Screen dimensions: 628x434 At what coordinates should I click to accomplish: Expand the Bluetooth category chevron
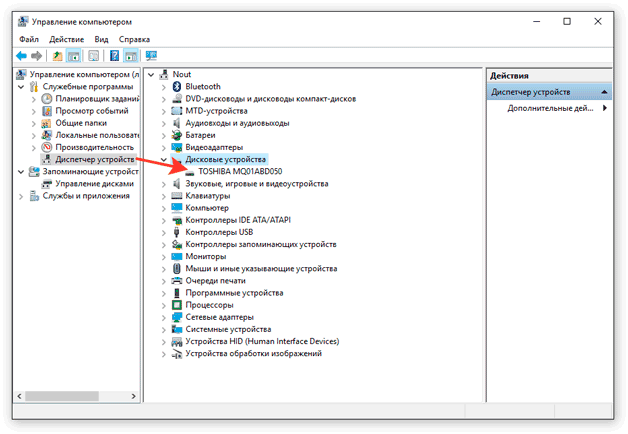coord(163,87)
